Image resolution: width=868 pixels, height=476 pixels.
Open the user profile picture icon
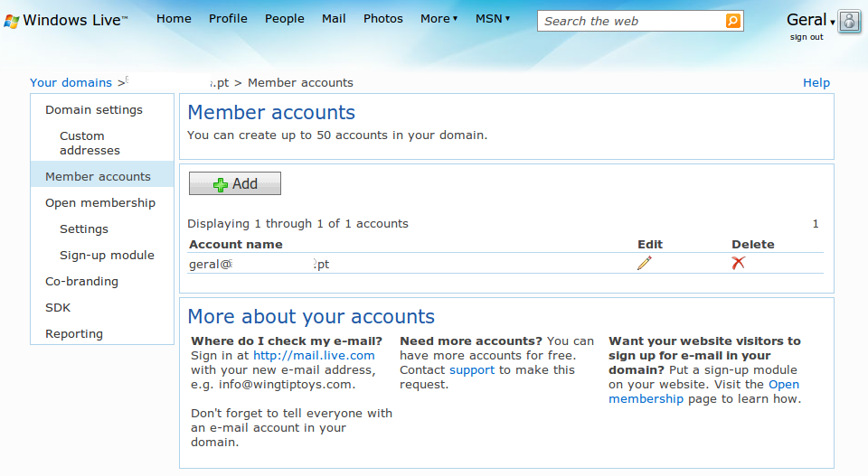point(849,22)
